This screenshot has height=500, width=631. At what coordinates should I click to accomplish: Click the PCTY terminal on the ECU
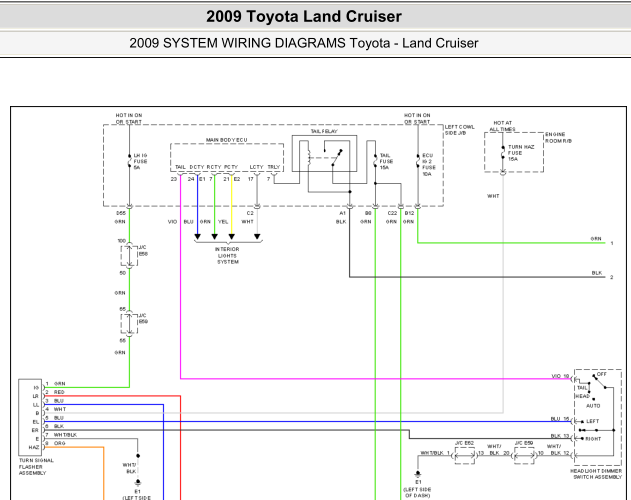pos(231,167)
